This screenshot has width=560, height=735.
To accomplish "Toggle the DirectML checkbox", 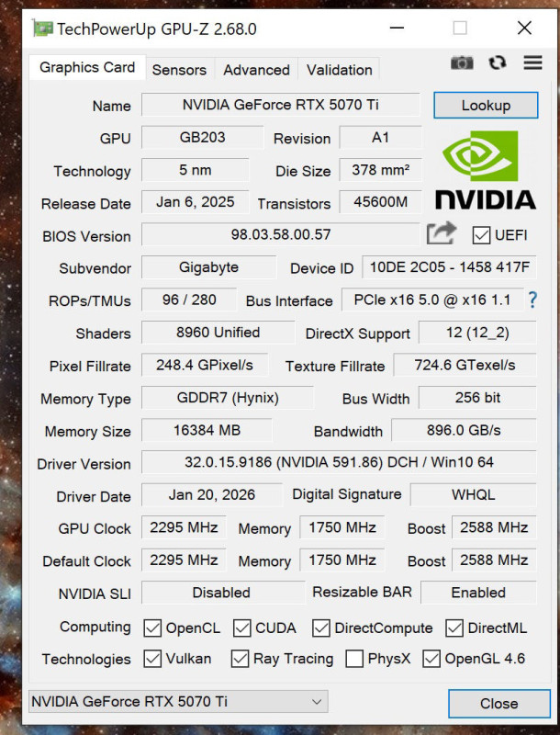I will (454, 628).
